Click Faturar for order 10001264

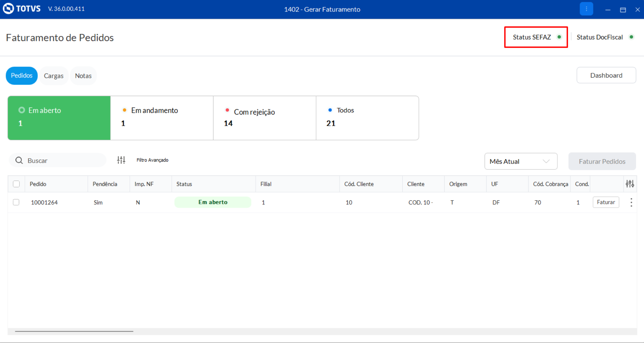[x=606, y=202]
